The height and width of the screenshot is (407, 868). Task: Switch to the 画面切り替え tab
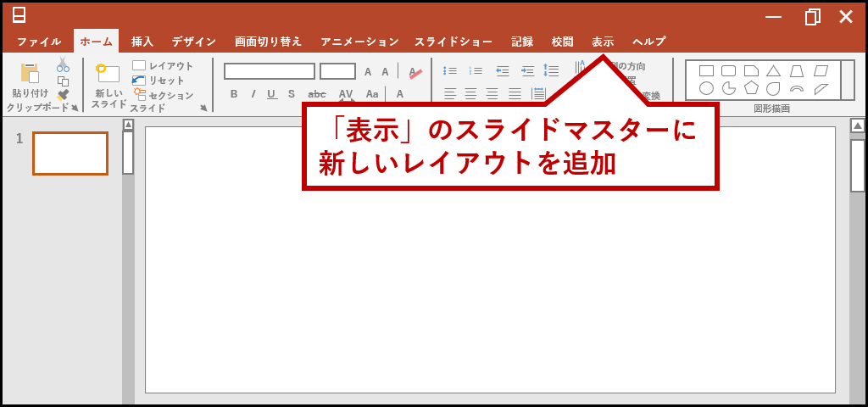[x=268, y=42]
